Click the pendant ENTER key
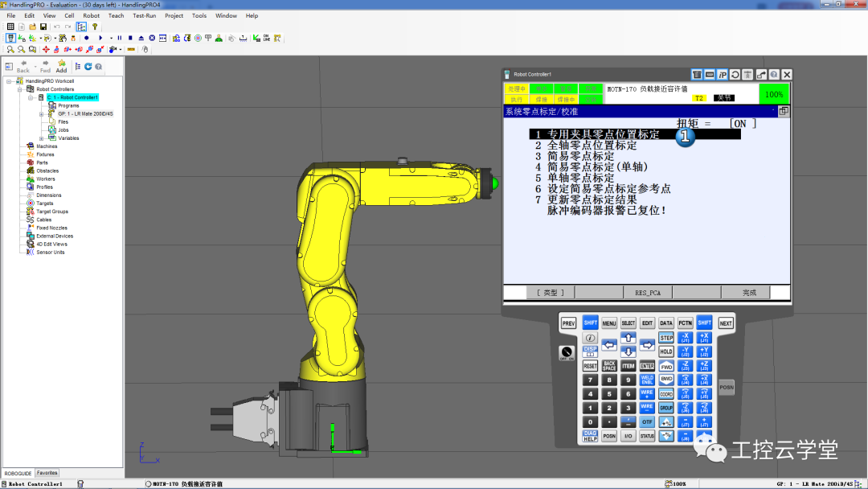The width and height of the screenshot is (868, 489). pos(646,366)
